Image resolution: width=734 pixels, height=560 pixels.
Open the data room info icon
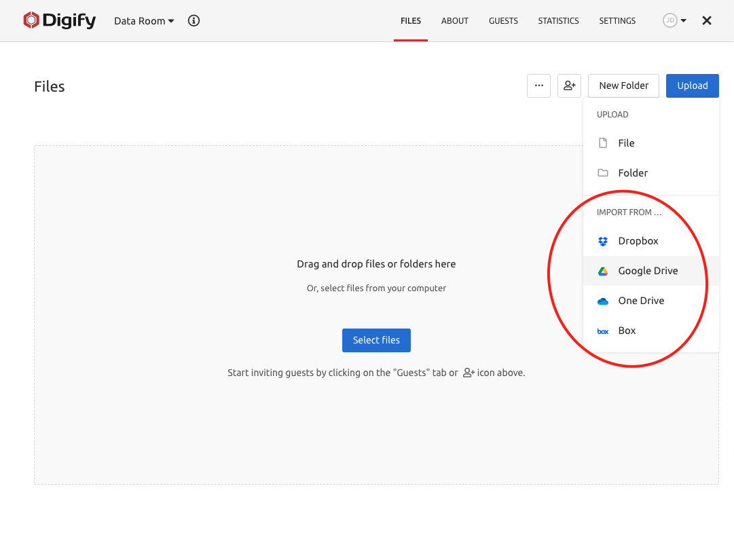click(x=194, y=20)
